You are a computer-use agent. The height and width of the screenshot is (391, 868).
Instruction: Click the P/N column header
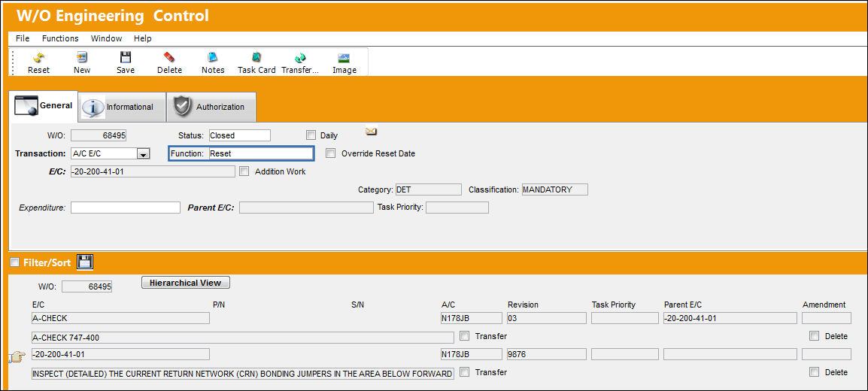point(219,305)
